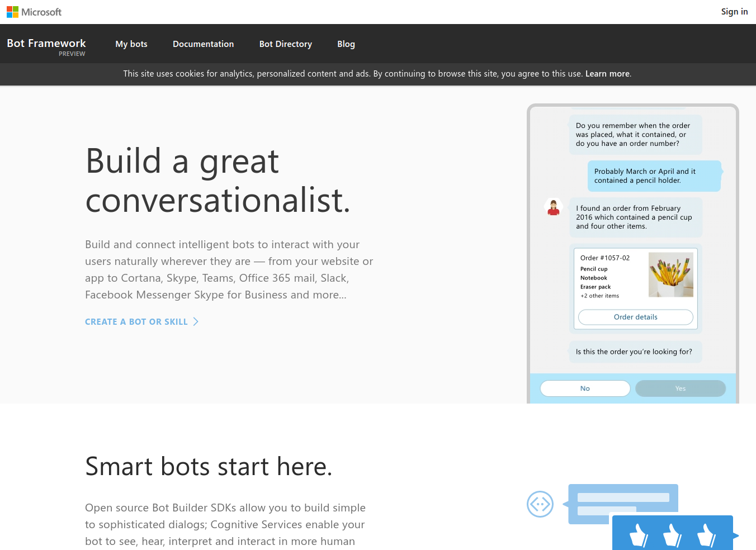Click the chevron next to Create a Bot
756x550 pixels.
(x=196, y=321)
